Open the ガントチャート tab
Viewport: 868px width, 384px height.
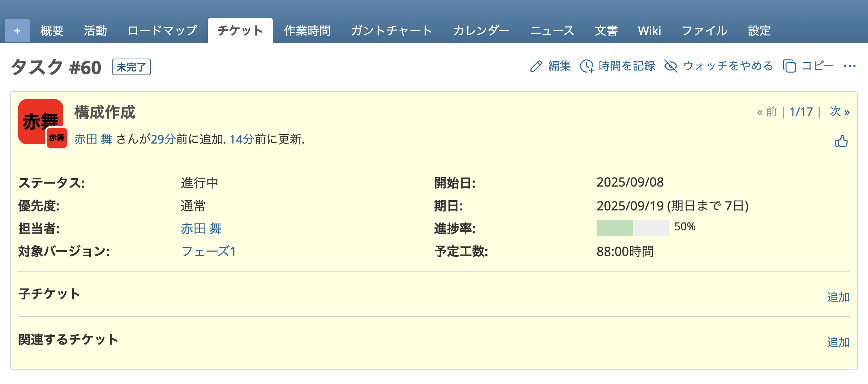pos(392,31)
